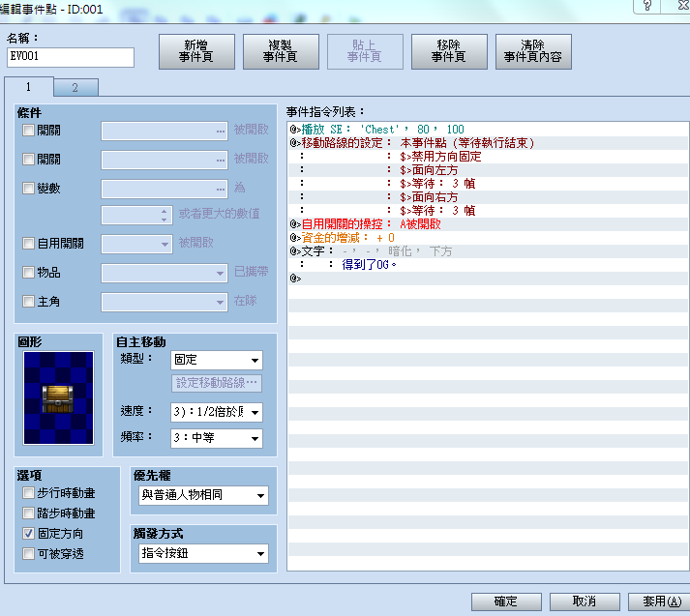Click the help question mark icon
The width and height of the screenshot is (690, 616).
click(647, 6)
